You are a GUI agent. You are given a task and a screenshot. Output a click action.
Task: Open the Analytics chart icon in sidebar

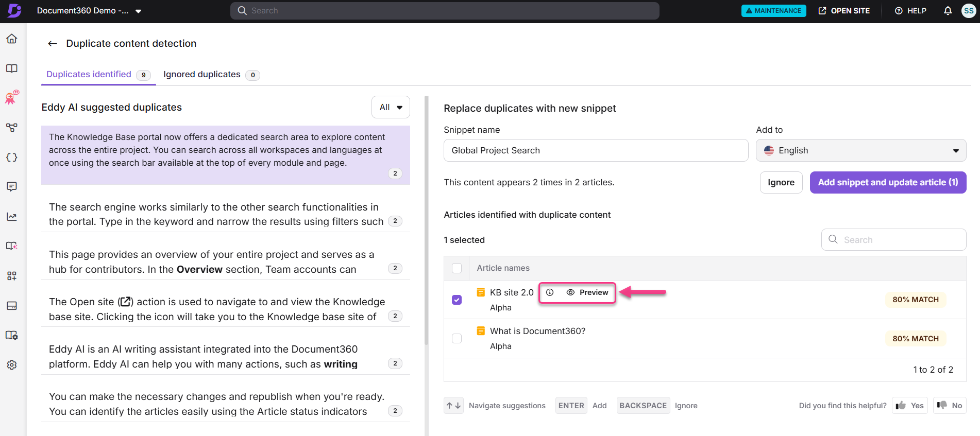click(x=12, y=217)
